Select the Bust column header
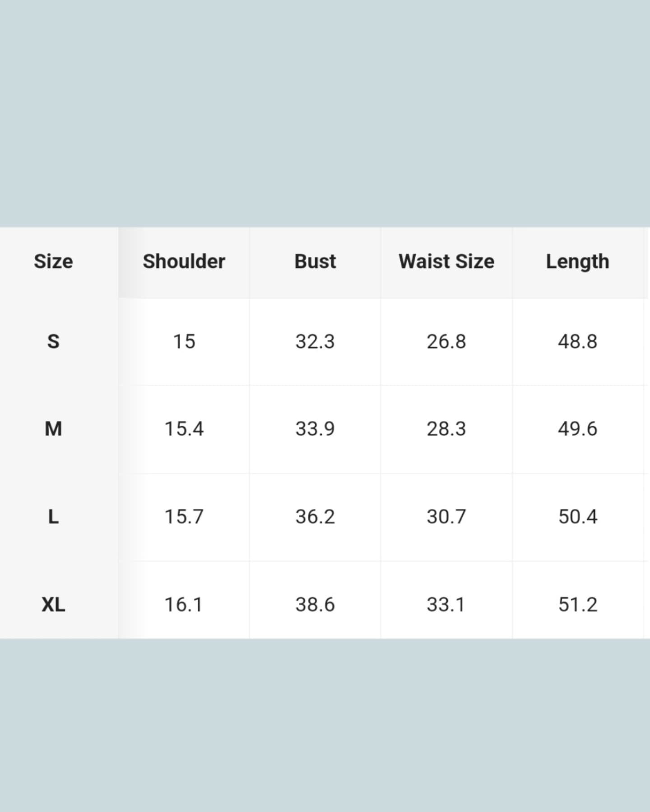The width and height of the screenshot is (650, 812). tap(315, 262)
